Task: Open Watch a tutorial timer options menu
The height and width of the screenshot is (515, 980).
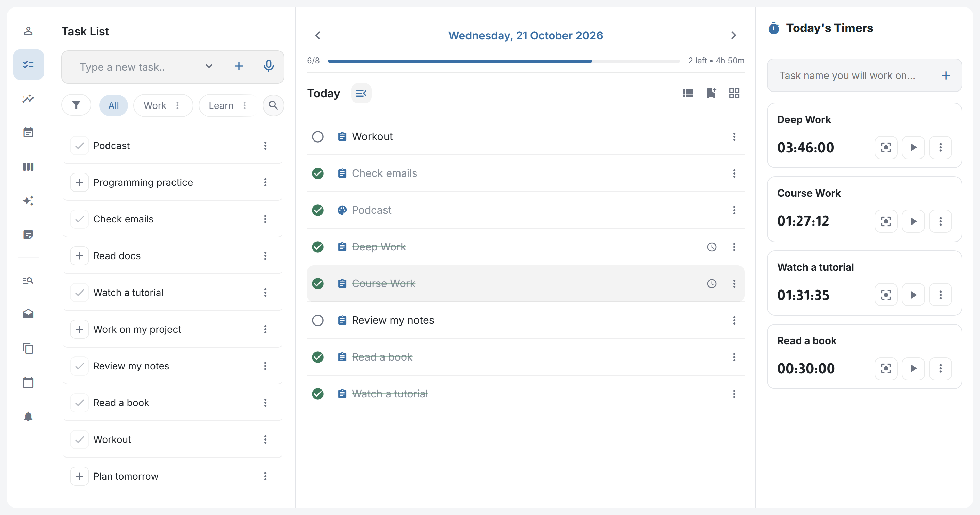Action: pos(940,295)
